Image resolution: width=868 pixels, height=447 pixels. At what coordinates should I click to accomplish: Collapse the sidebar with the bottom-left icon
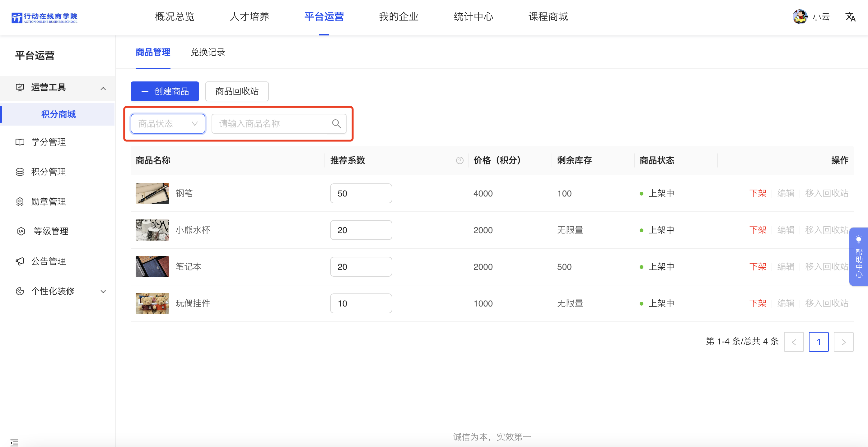pos(14,442)
